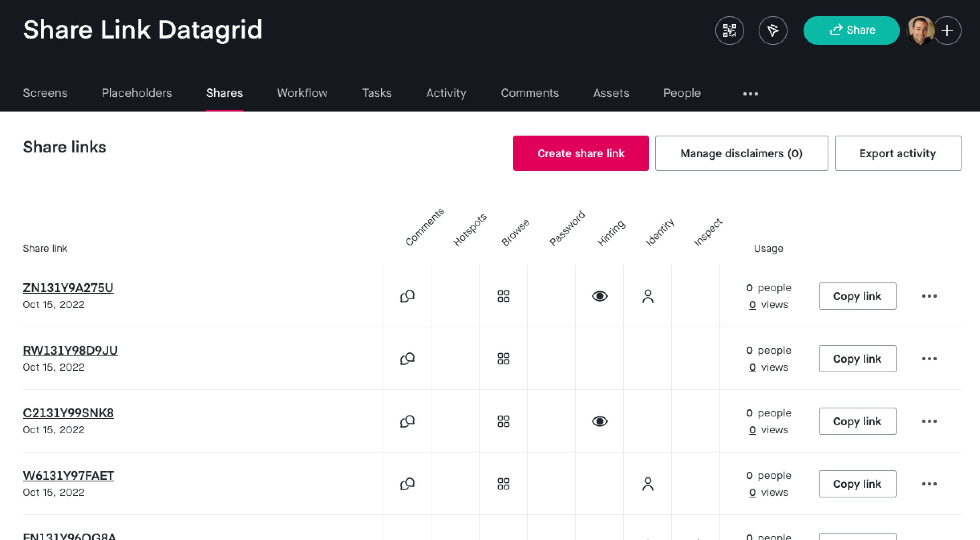Select the browse grid icon for RW131Y98D9JU

pos(503,359)
